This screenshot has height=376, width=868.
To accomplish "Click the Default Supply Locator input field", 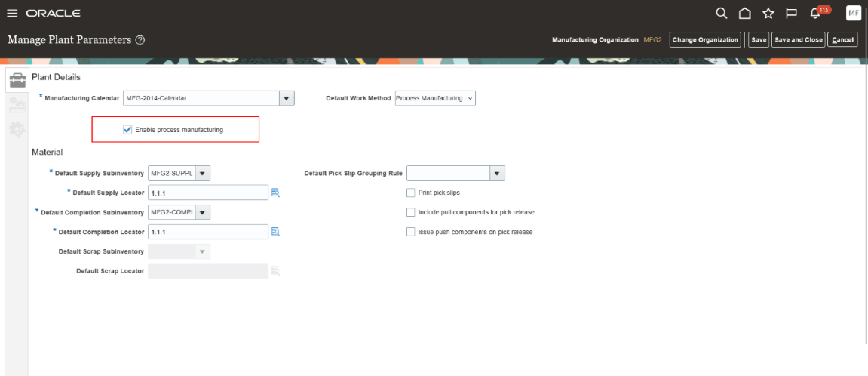I will pos(208,193).
